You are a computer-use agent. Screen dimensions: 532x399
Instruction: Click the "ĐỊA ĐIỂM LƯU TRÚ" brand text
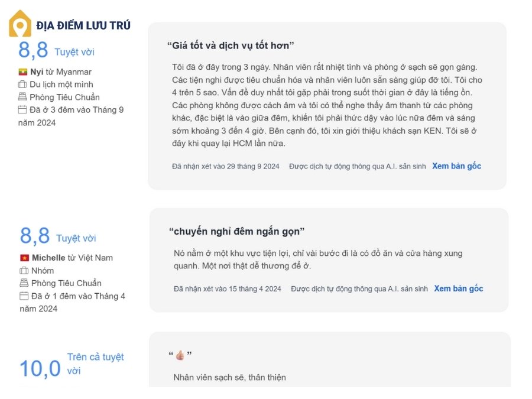click(83, 25)
